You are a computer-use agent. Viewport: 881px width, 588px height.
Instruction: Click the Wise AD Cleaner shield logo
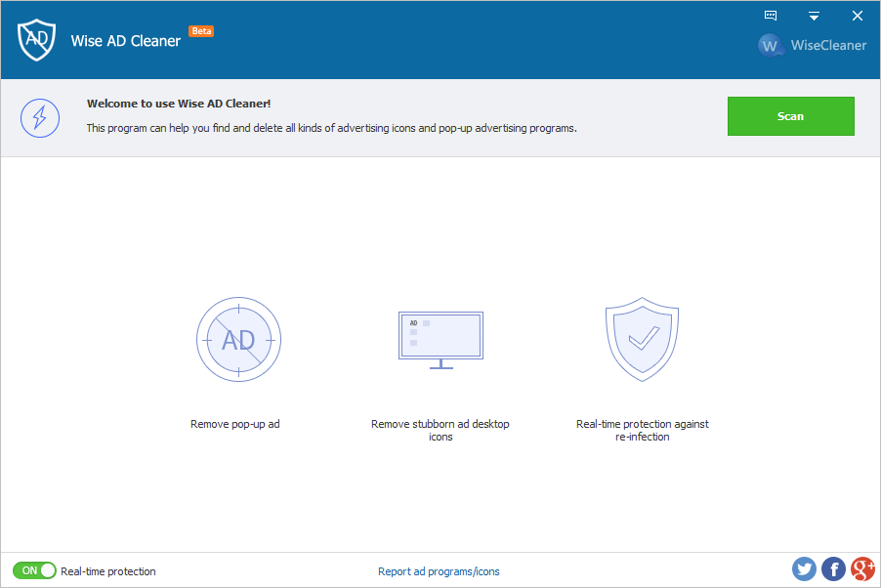point(36,39)
